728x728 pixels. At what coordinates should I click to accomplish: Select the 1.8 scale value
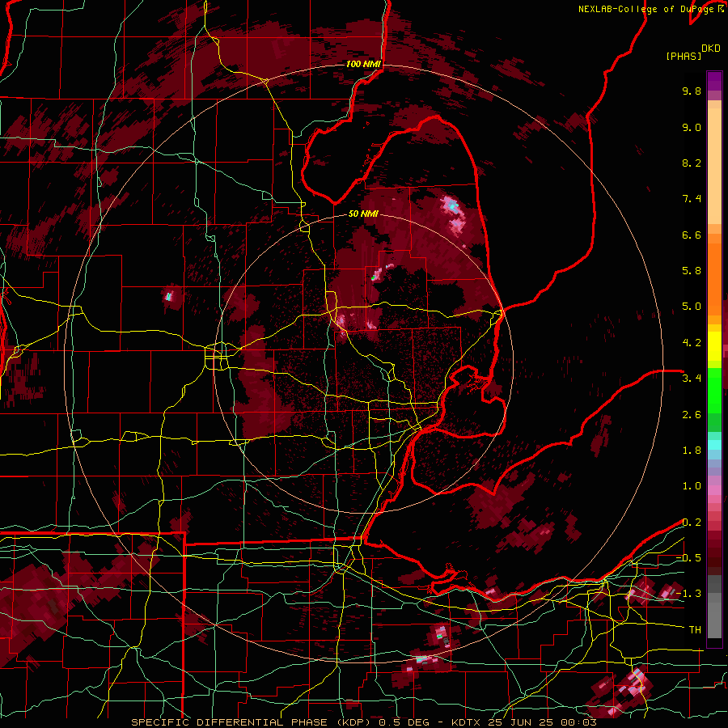point(692,451)
